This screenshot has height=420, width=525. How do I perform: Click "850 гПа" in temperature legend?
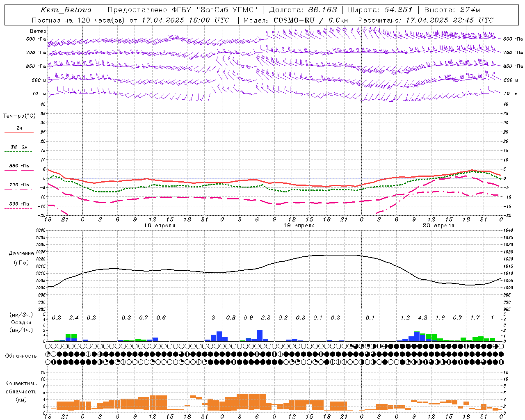(19, 166)
